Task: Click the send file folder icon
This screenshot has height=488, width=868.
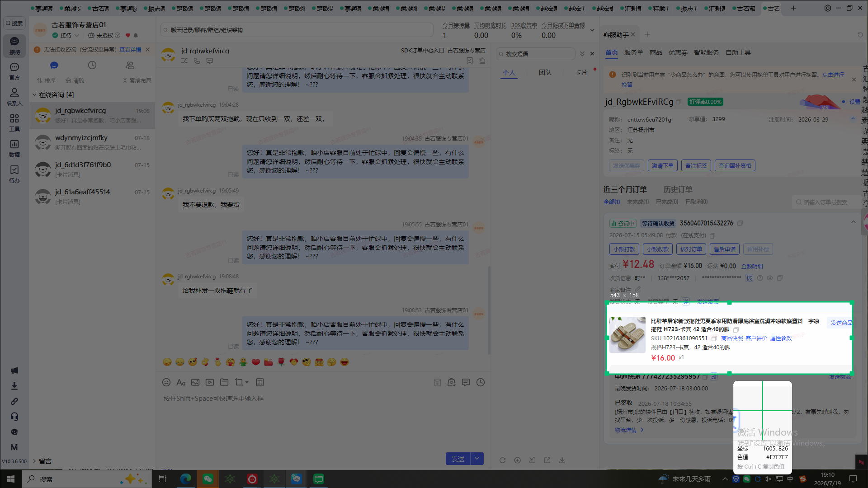Action: (x=224, y=382)
